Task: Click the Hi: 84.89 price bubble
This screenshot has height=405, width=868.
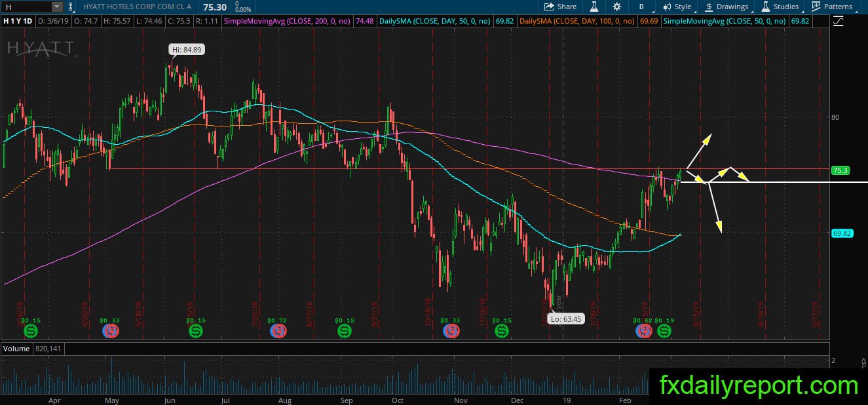Action: pyautogui.click(x=187, y=49)
